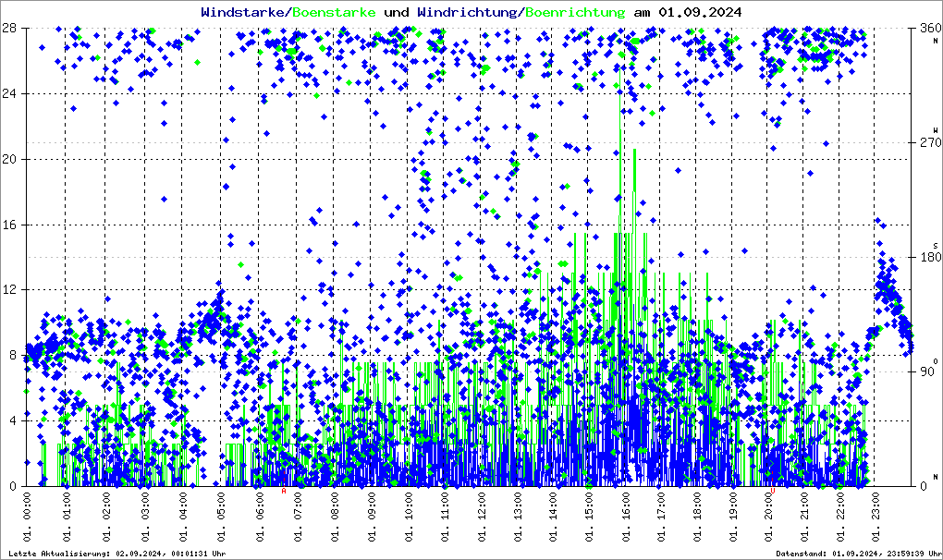The width and height of the screenshot is (943, 560).
Task: Click the blue 'Windrichtung' title word
Action: click(x=469, y=12)
